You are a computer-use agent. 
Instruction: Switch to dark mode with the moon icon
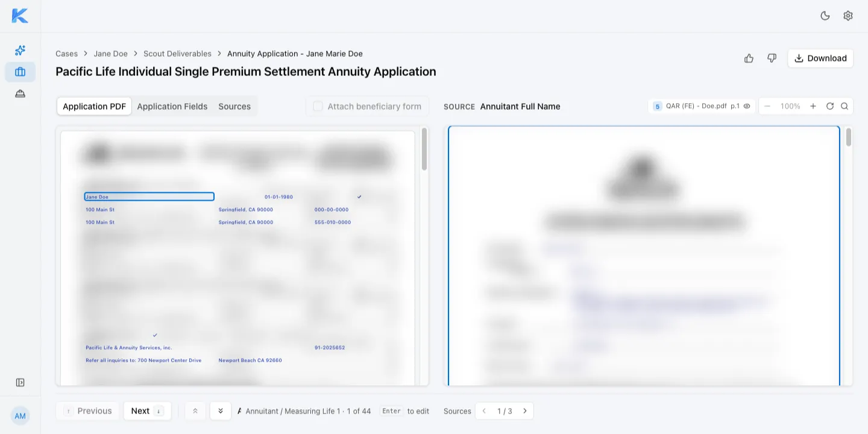pos(825,16)
